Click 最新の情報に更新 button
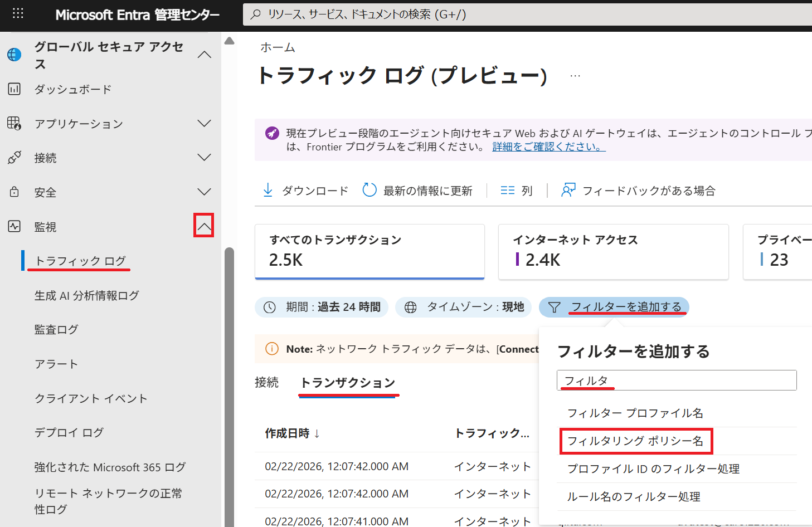812x527 pixels. 417,191
